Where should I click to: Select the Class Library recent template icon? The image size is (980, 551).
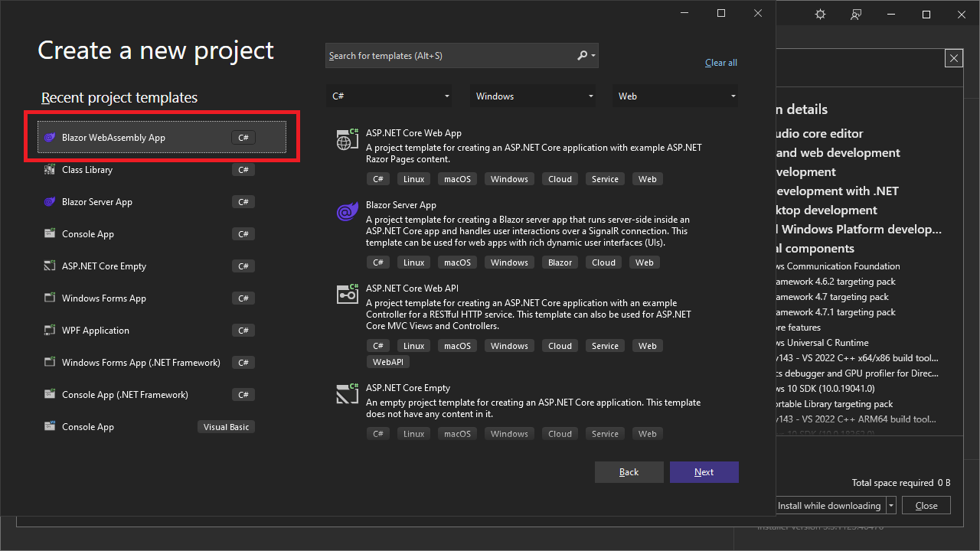pyautogui.click(x=50, y=170)
